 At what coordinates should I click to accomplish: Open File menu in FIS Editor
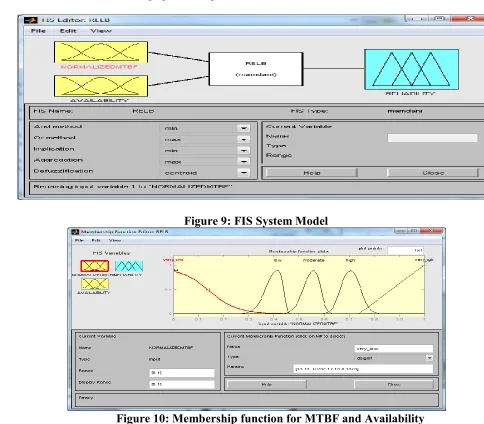38,31
